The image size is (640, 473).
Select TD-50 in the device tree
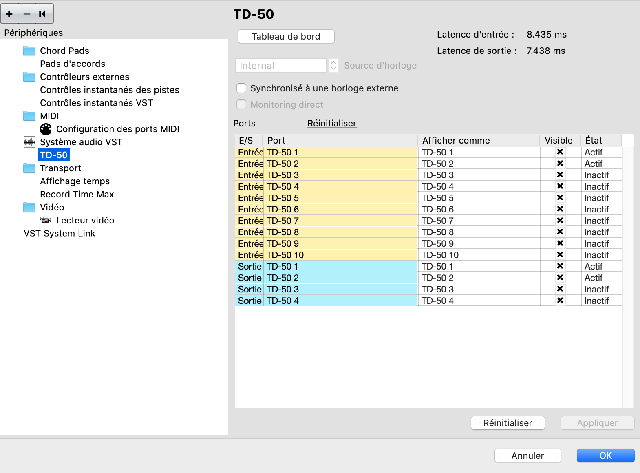(x=53, y=155)
